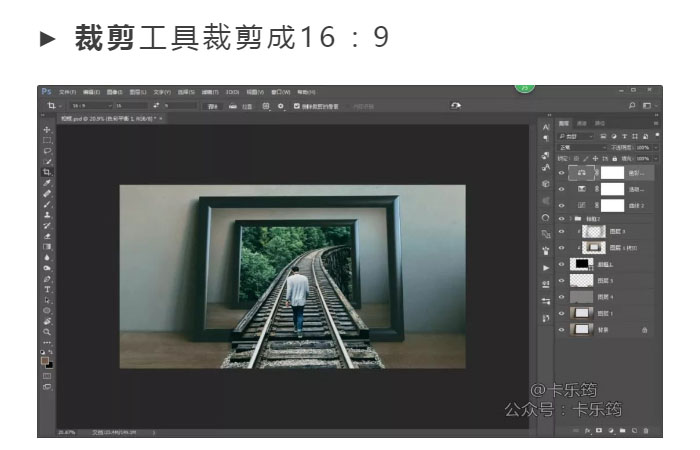700x450 pixels.
Task: Select the Blur tool
Action: click(x=47, y=258)
